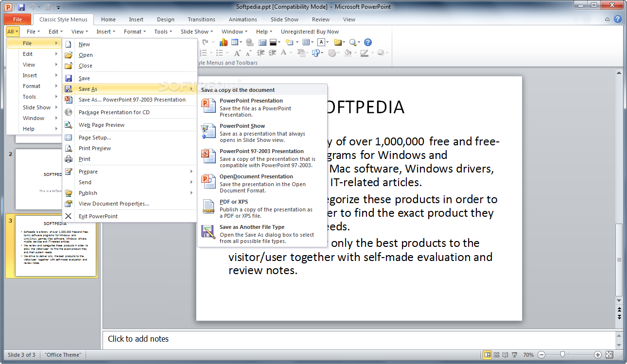Image resolution: width=627 pixels, height=364 pixels.
Task: Click the OpenDocument Presentation format icon
Action: 209,182
